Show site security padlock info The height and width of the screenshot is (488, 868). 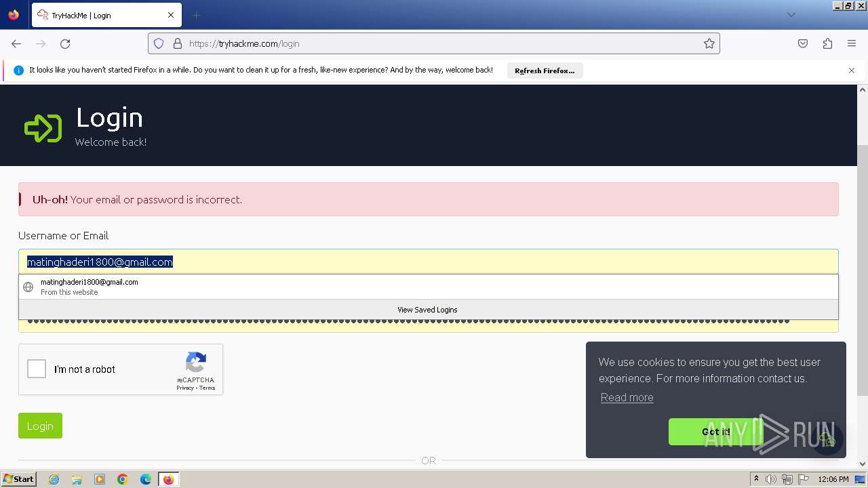178,43
